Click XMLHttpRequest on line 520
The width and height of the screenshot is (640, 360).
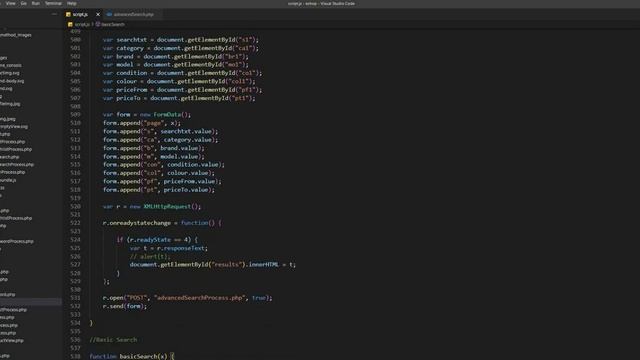pos(167,207)
